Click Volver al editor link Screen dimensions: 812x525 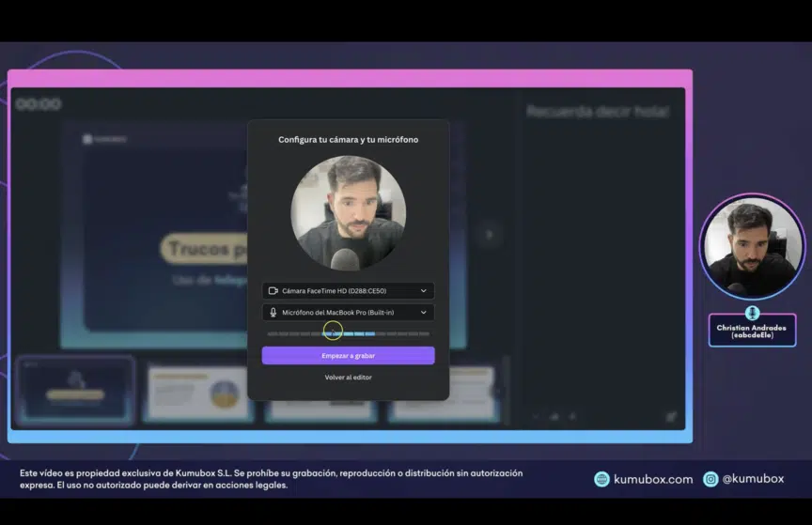coord(348,378)
